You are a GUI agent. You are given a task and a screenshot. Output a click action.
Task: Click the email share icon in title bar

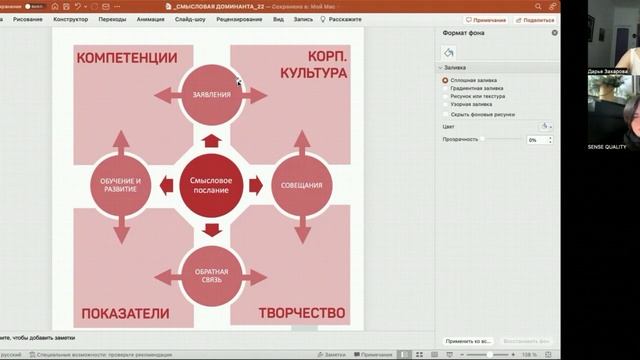106,7
